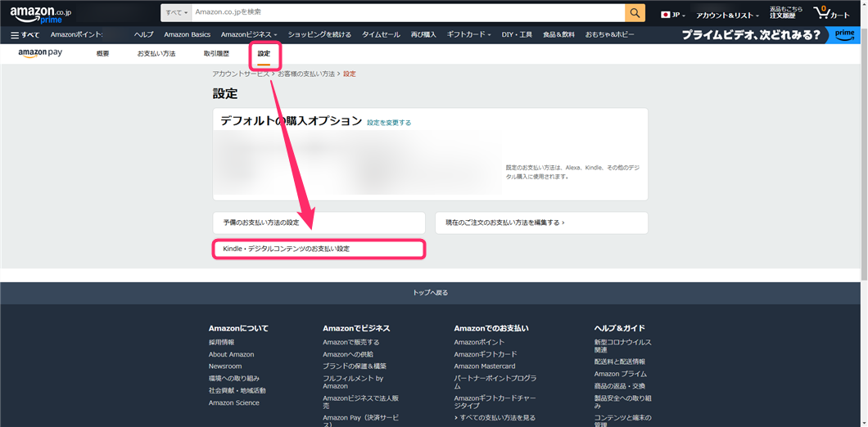Screen dimensions: 868x427
Task: Click アカウントサービス breadcrumb
Action: 241,74
